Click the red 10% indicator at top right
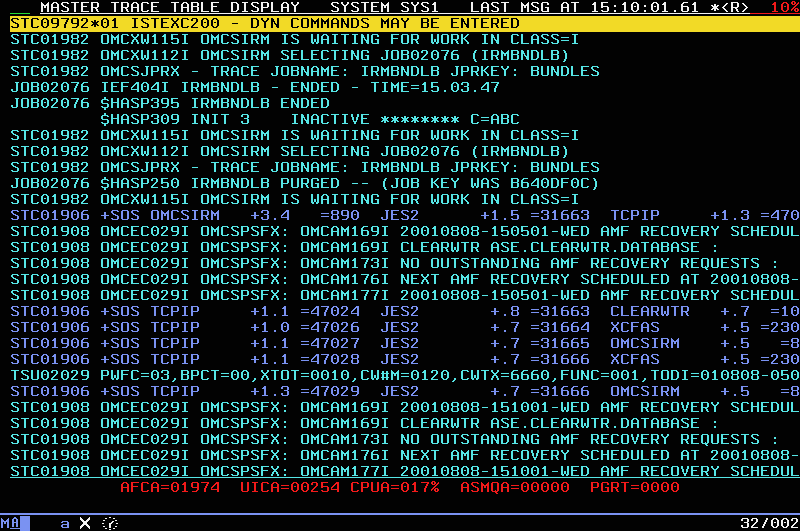 [784, 7]
